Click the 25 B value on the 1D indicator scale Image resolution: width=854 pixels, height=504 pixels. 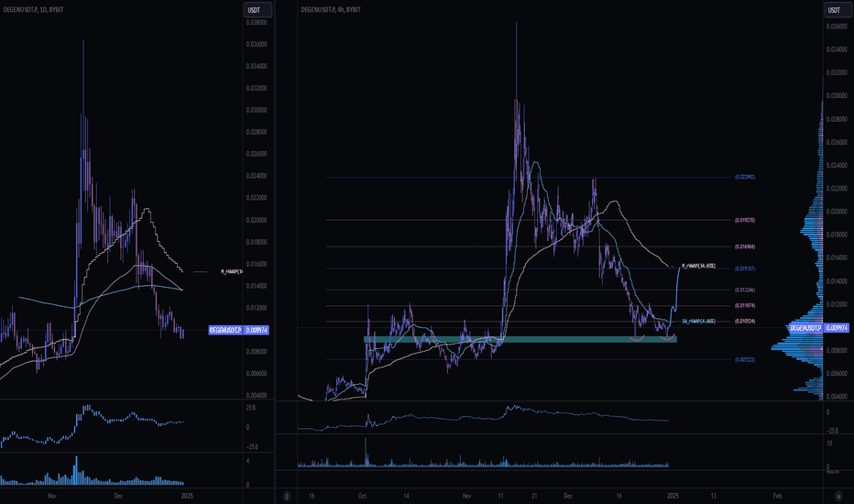coord(251,408)
